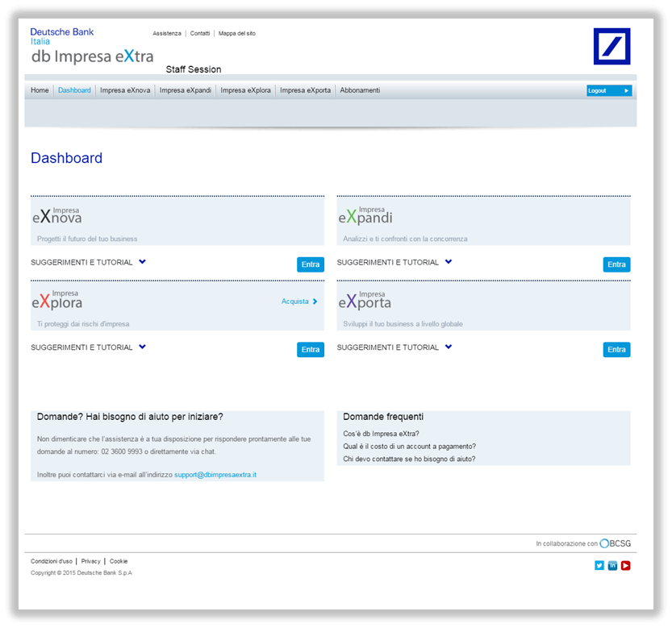672x628 pixels.
Task: Open the LinkedIn social icon
Action: coord(612,565)
